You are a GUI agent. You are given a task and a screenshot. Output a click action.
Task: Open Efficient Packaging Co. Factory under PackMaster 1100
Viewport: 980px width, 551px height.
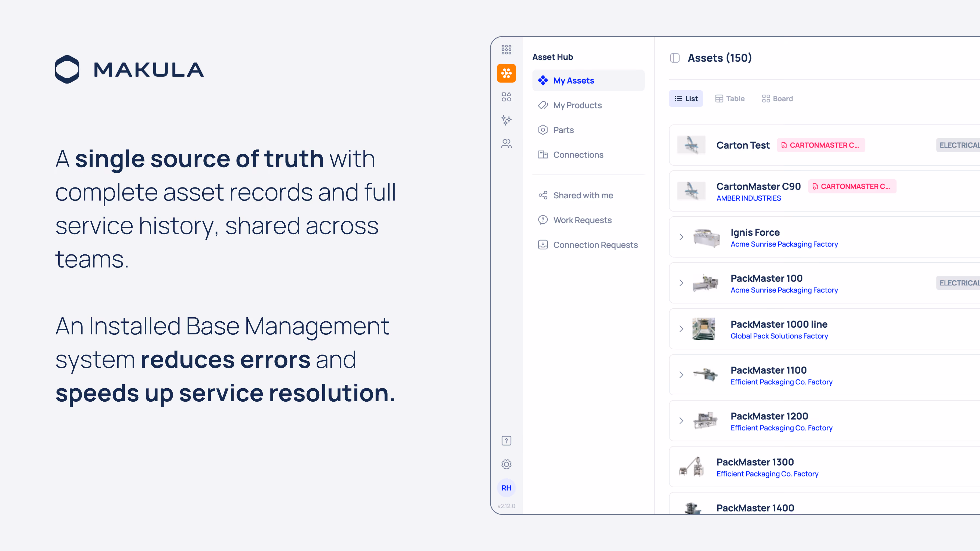(x=781, y=382)
